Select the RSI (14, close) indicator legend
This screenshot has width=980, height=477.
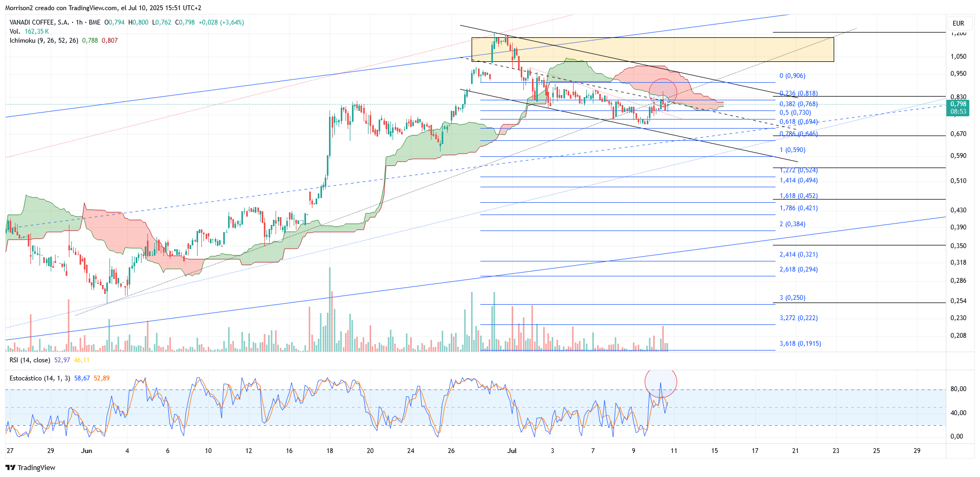pyautogui.click(x=30, y=360)
